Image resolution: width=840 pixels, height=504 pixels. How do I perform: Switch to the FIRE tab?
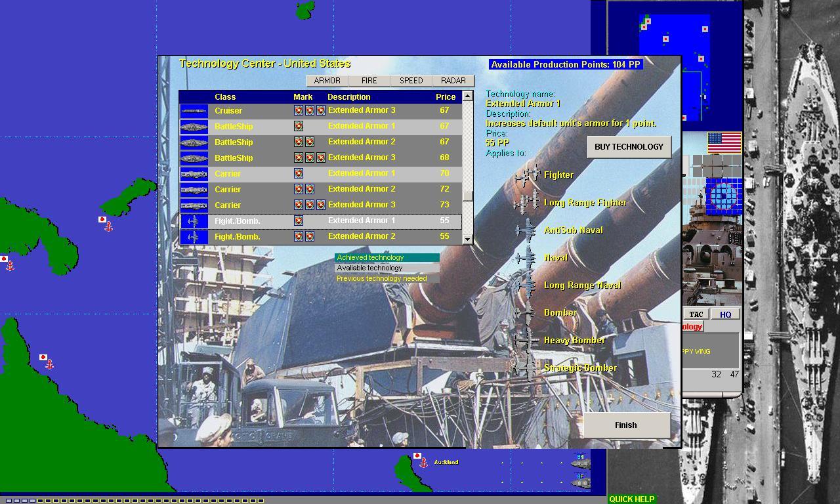pyautogui.click(x=368, y=80)
